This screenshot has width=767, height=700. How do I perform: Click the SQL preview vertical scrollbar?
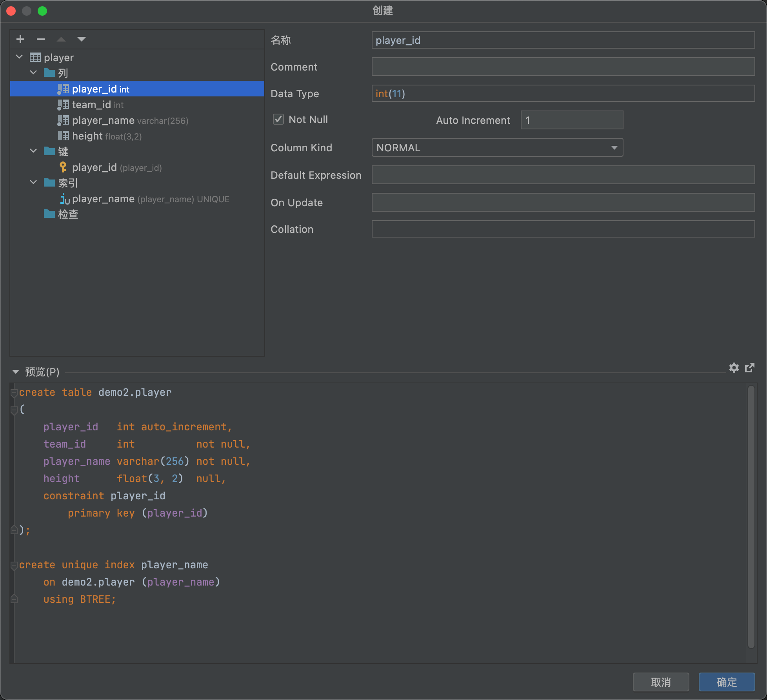[x=751, y=517]
